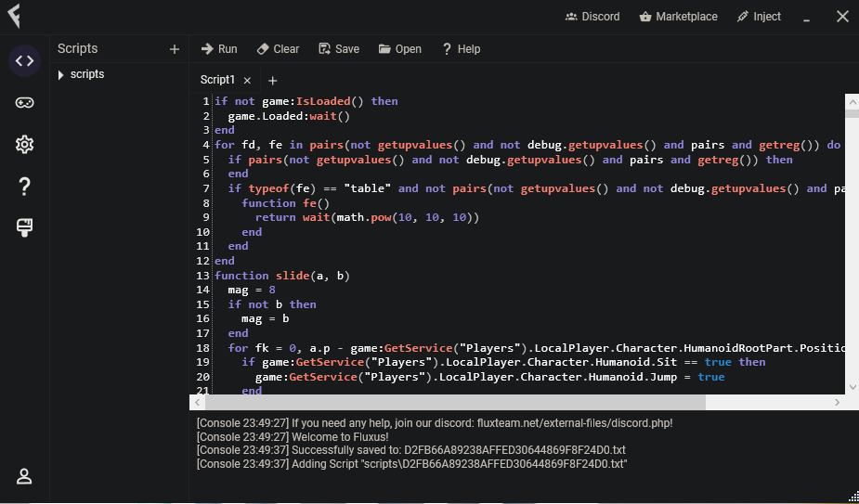Open the Marketplace
Screen dimensions: 859x504
[678, 17]
